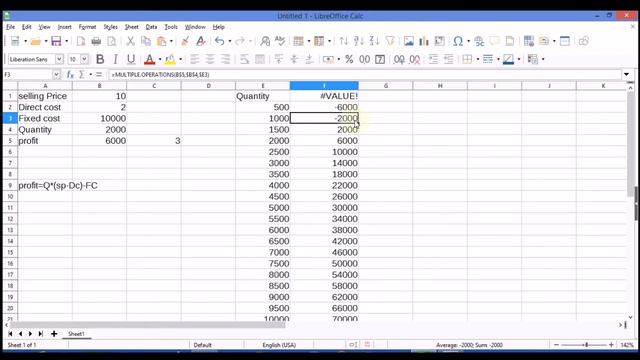This screenshot has height=360, width=640.
Task: Click the row 5 header
Action: click(x=10, y=141)
